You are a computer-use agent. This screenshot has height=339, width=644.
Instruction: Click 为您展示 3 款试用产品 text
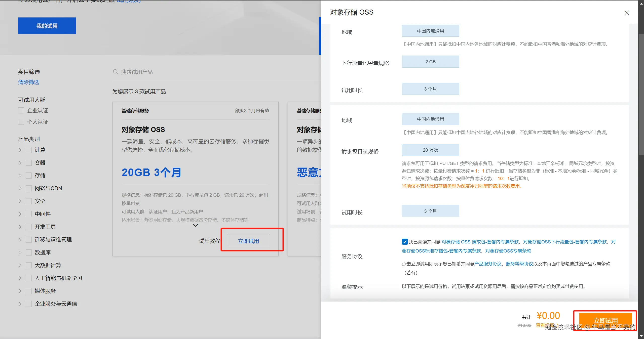coord(139,92)
